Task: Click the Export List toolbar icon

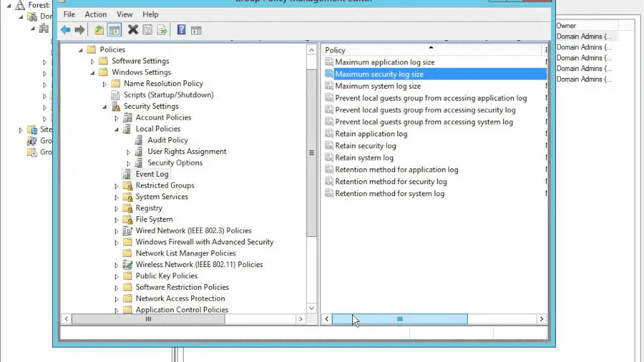Action: click(162, 30)
